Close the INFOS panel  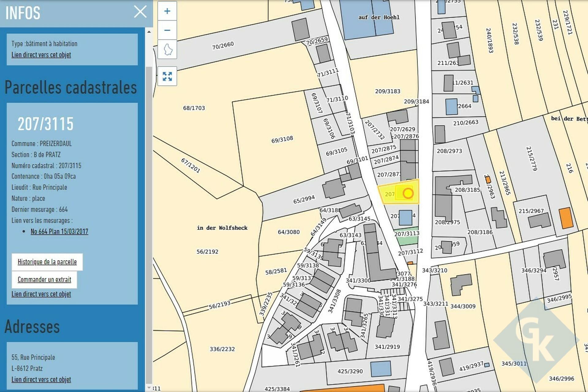pyautogui.click(x=140, y=12)
